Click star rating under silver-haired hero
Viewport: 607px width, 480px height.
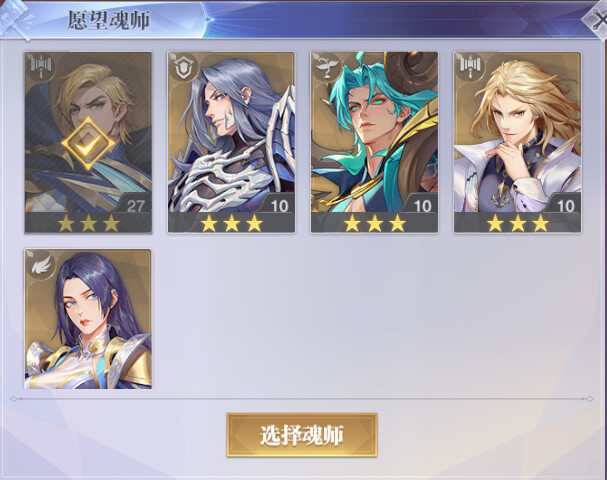pyautogui.click(x=231, y=223)
